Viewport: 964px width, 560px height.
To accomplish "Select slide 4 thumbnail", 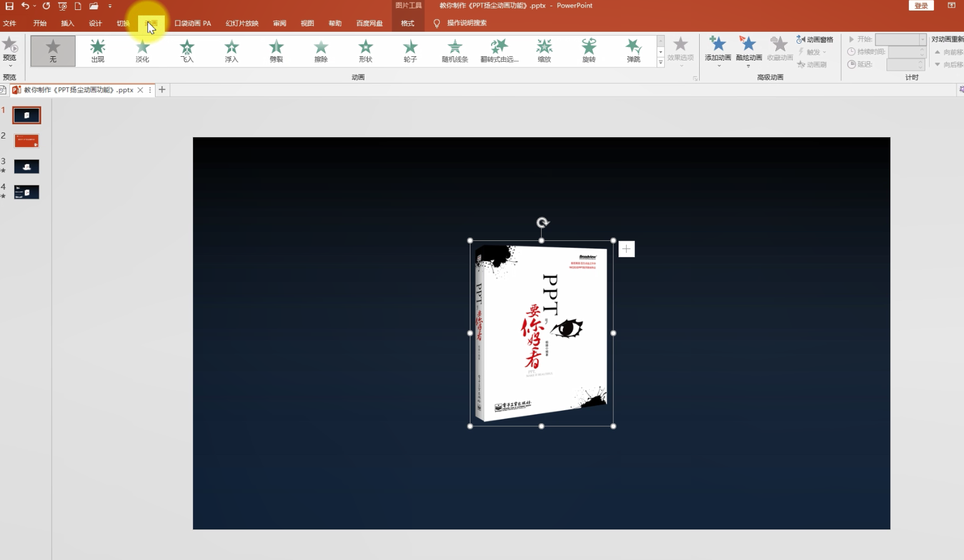I will coord(27,192).
